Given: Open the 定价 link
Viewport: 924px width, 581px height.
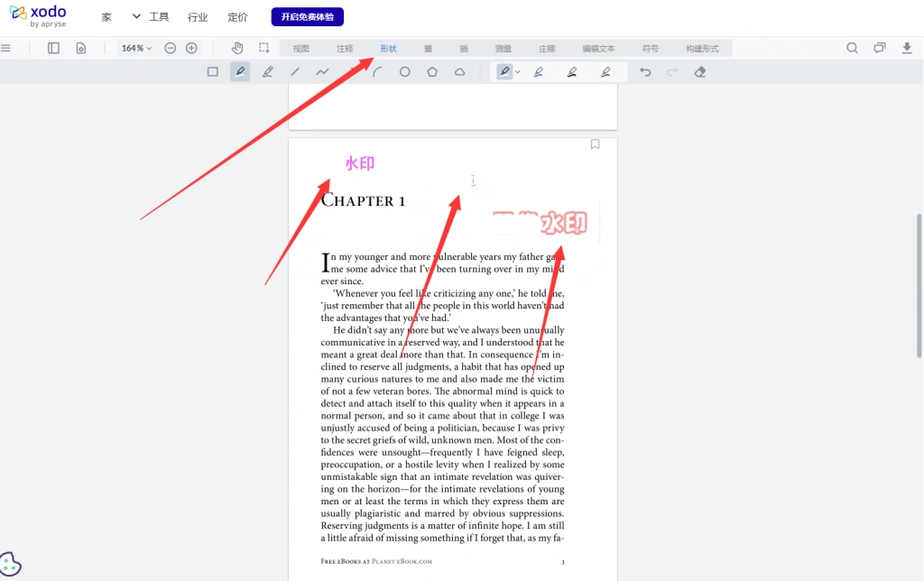Looking at the screenshot, I should (x=237, y=17).
